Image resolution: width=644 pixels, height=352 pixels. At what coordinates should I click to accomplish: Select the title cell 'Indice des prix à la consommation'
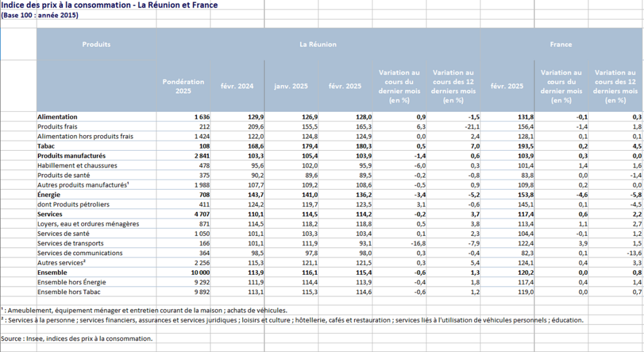109,5
